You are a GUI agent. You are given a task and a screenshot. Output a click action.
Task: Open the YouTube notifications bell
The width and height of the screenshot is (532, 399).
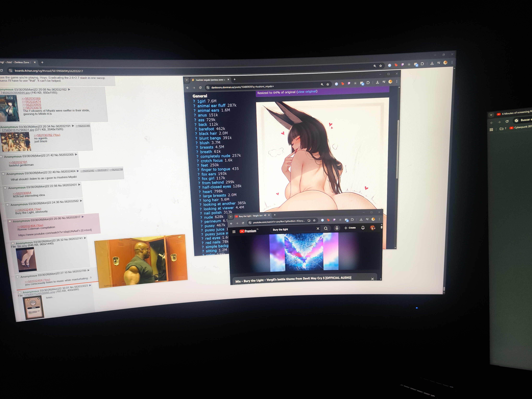[363, 228]
